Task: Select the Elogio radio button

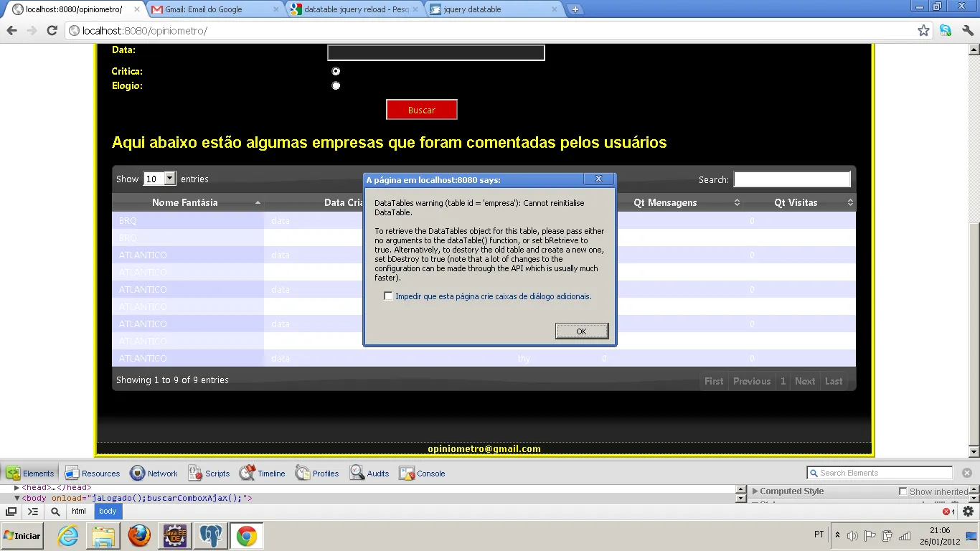Action: [336, 85]
